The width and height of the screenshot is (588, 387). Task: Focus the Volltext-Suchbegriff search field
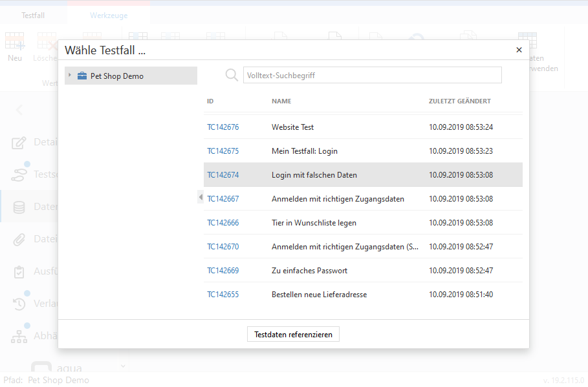point(372,76)
